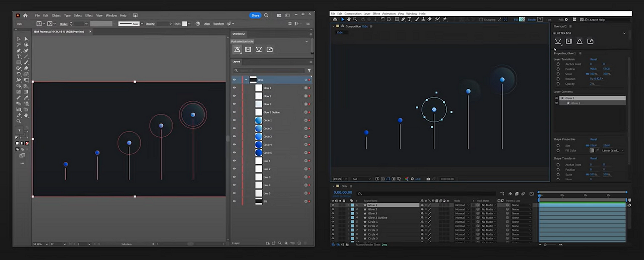Click the Puppet Pin tool in After Effects
Screen dimensions: 644x260
coord(444,19)
